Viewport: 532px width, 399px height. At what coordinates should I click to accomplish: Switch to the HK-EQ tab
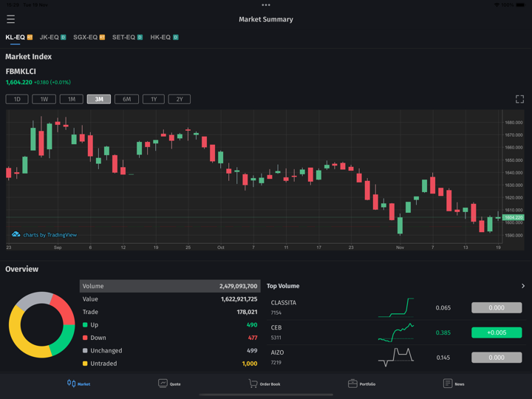tap(163, 37)
